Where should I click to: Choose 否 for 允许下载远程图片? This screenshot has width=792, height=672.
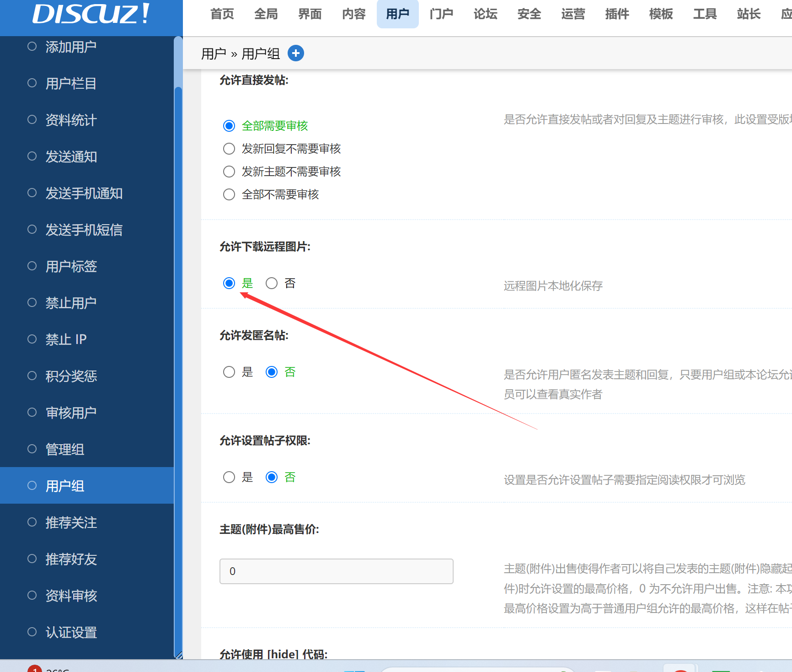click(272, 283)
